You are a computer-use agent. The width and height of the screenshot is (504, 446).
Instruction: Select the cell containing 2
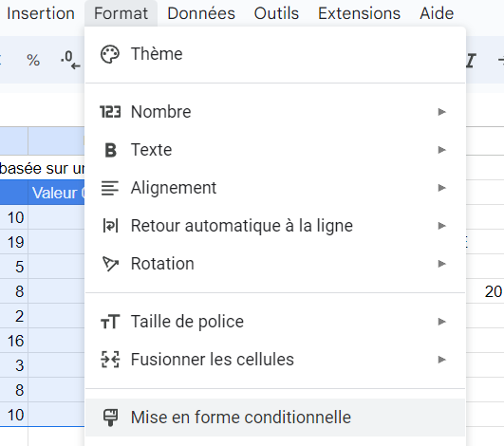coord(14,316)
